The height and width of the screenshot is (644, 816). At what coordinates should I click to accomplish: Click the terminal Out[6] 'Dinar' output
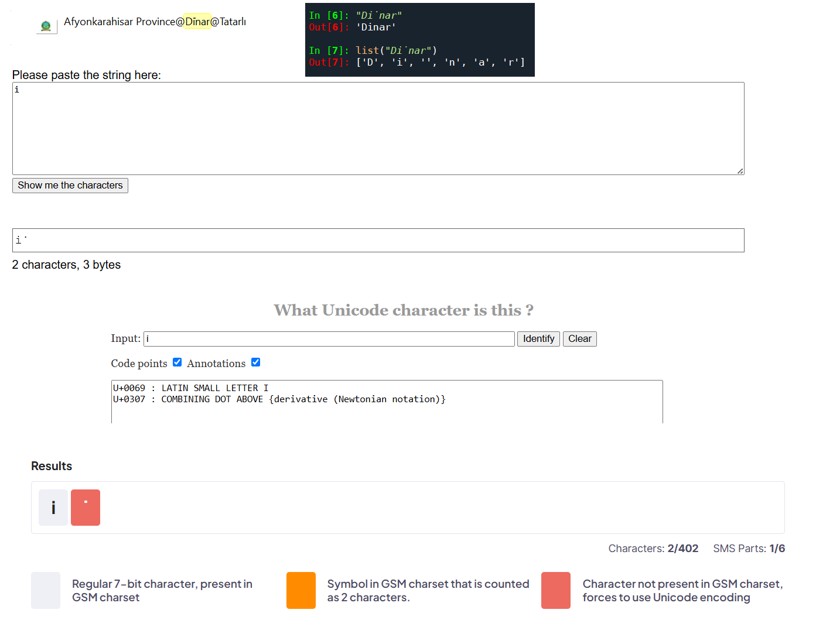click(353, 27)
